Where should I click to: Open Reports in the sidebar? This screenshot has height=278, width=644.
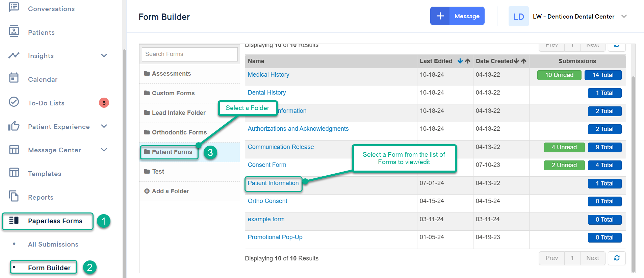(41, 197)
